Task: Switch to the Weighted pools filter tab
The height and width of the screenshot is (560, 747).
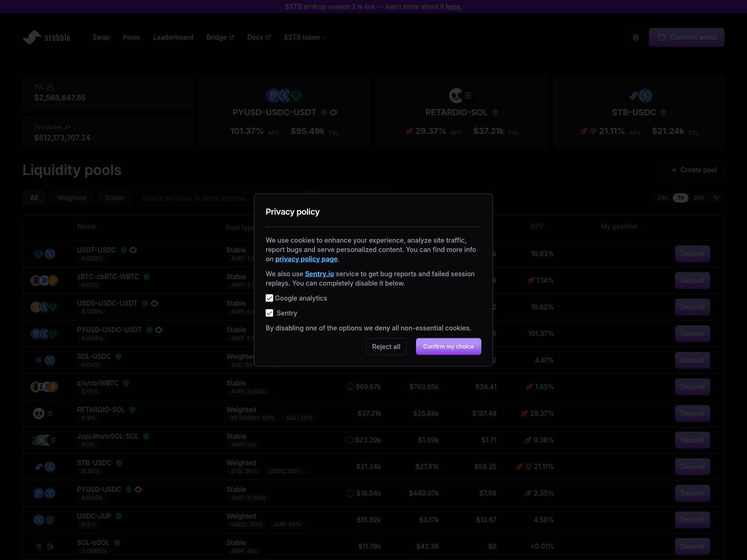Action: coord(71,198)
